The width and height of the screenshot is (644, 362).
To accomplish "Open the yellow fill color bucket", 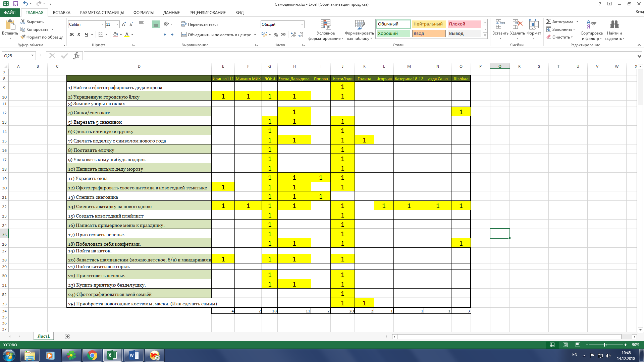I will pos(115,35).
